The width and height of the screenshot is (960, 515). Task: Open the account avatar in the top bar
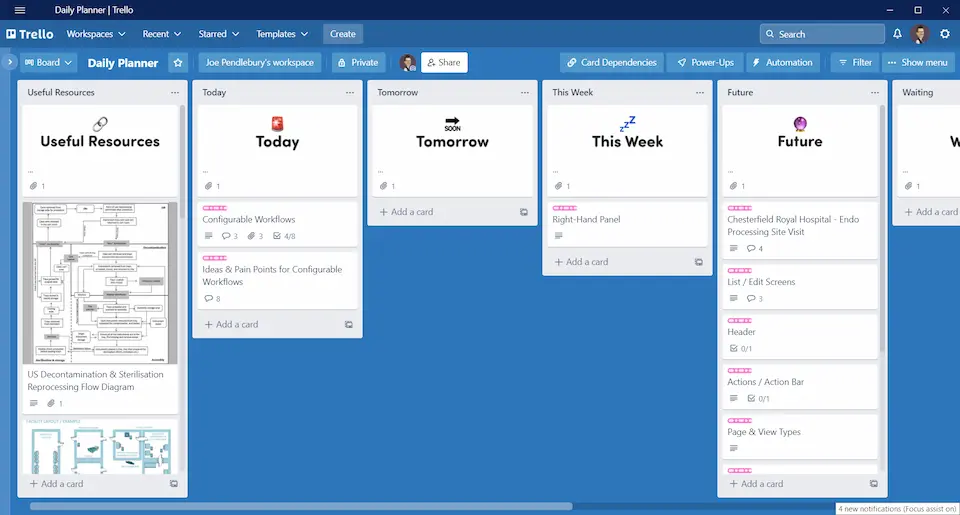coord(920,34)
